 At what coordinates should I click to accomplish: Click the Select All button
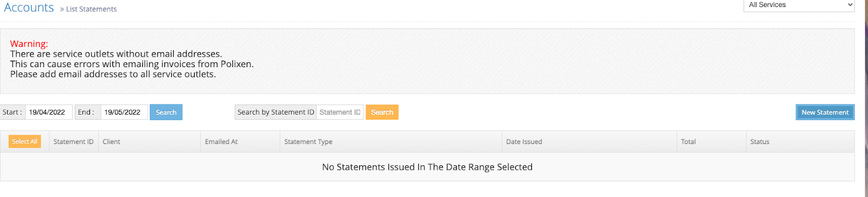click(x=24, y=141)
